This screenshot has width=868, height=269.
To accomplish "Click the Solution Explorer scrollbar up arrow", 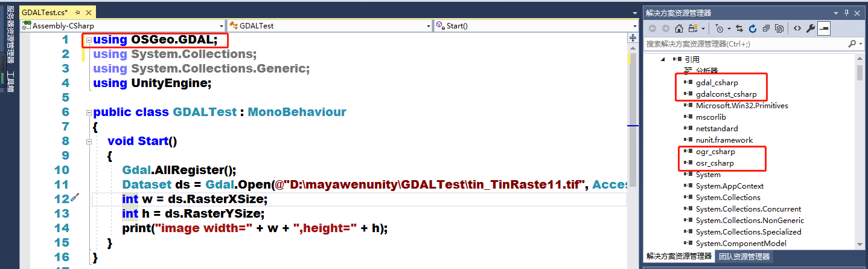I will 860,58.
